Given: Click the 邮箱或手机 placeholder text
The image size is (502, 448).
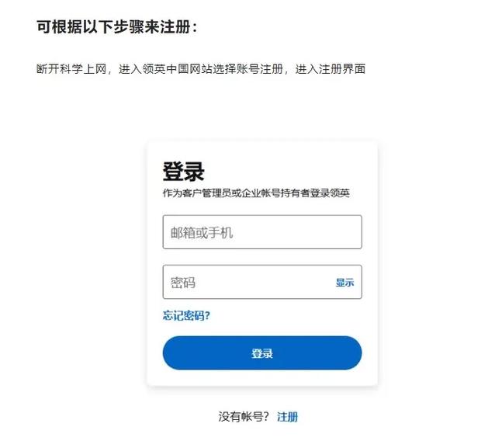Looking at the screenshot, I should pyautogui.click(x=202, y=232).
